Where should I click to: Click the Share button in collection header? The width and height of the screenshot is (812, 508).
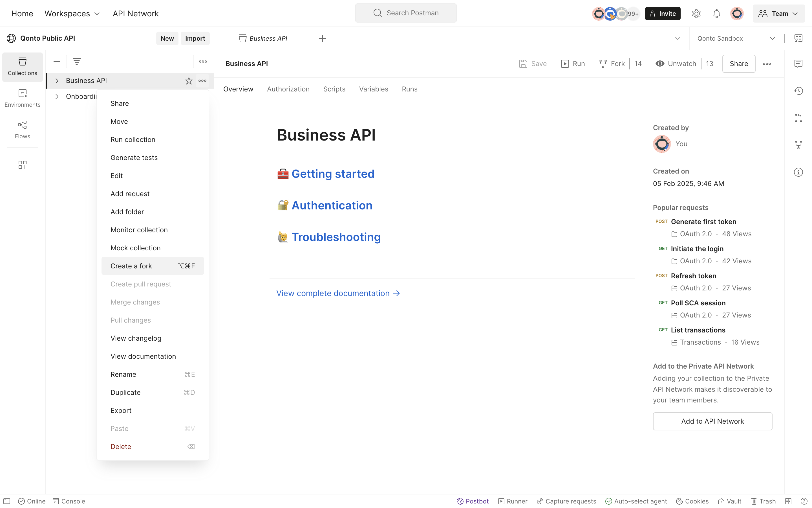[x=738, y=63]
